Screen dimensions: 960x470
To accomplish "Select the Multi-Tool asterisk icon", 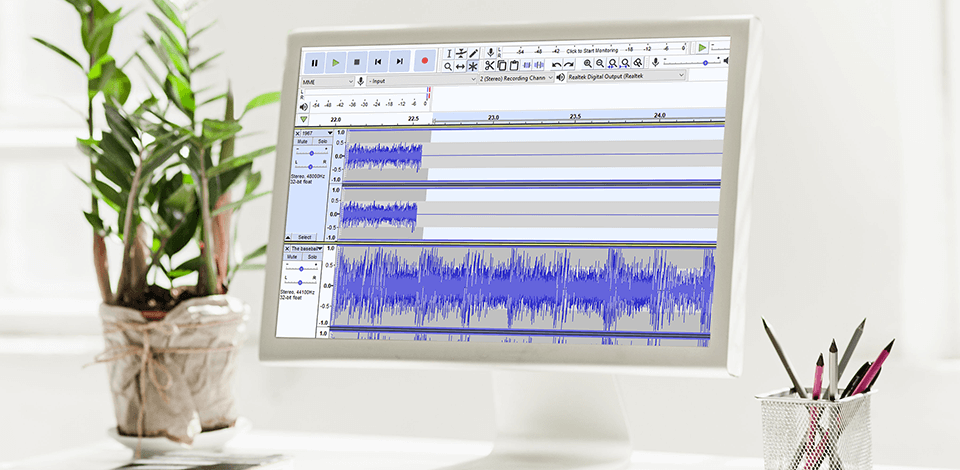I will coord(473,66).
